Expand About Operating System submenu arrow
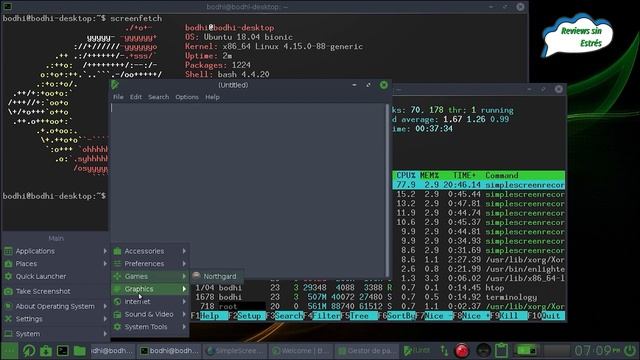This screenshot has height=360, width=640. [x=105, y=306]
